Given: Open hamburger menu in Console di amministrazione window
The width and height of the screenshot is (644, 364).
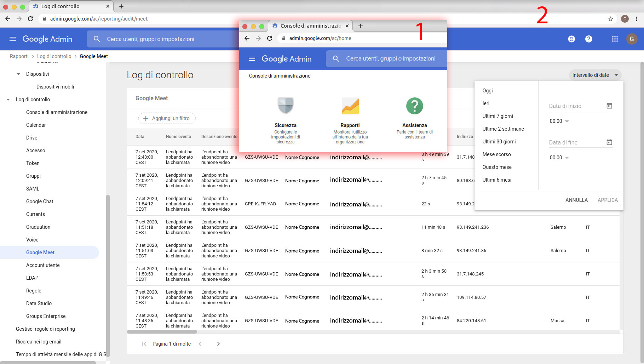Looking at the screenshot, I should point(252,59).
